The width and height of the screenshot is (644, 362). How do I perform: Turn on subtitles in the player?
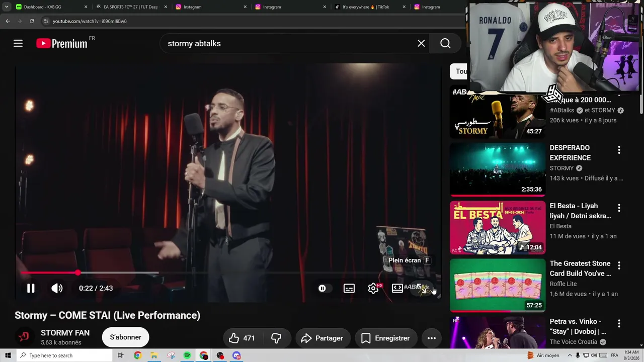click(349, 288)
